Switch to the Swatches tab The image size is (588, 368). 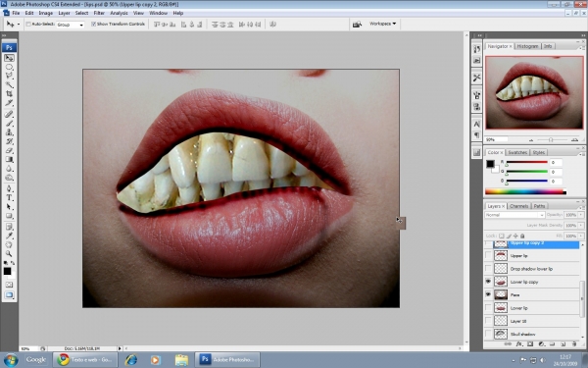[x=517, y=152]
